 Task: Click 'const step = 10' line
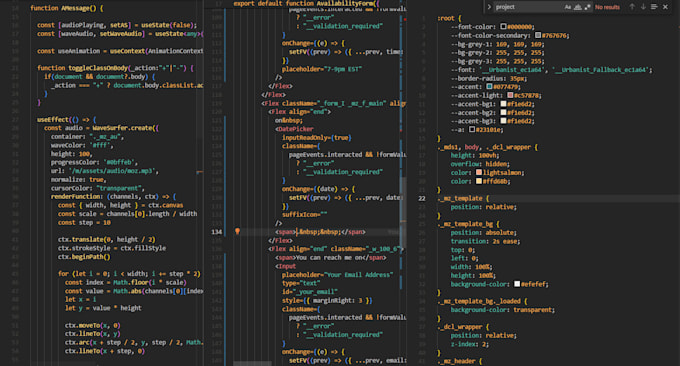(x=84, y=222)
